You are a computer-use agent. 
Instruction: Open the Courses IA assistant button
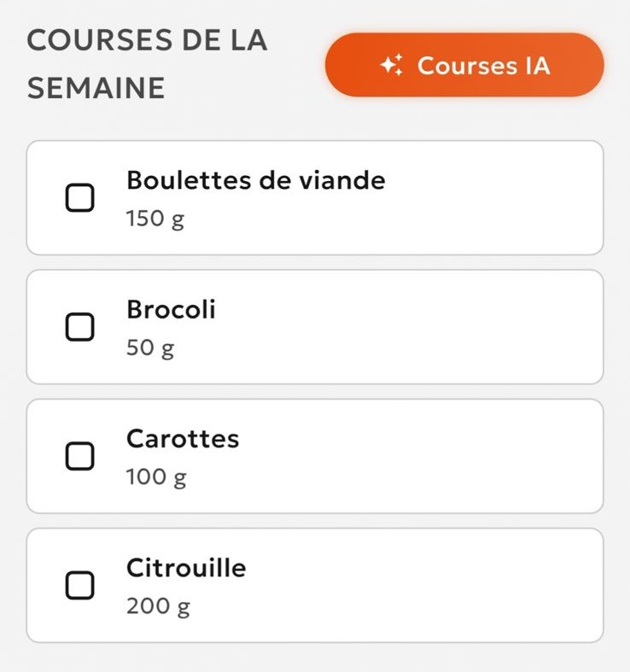pyautogui.click(x=464, y=65)
